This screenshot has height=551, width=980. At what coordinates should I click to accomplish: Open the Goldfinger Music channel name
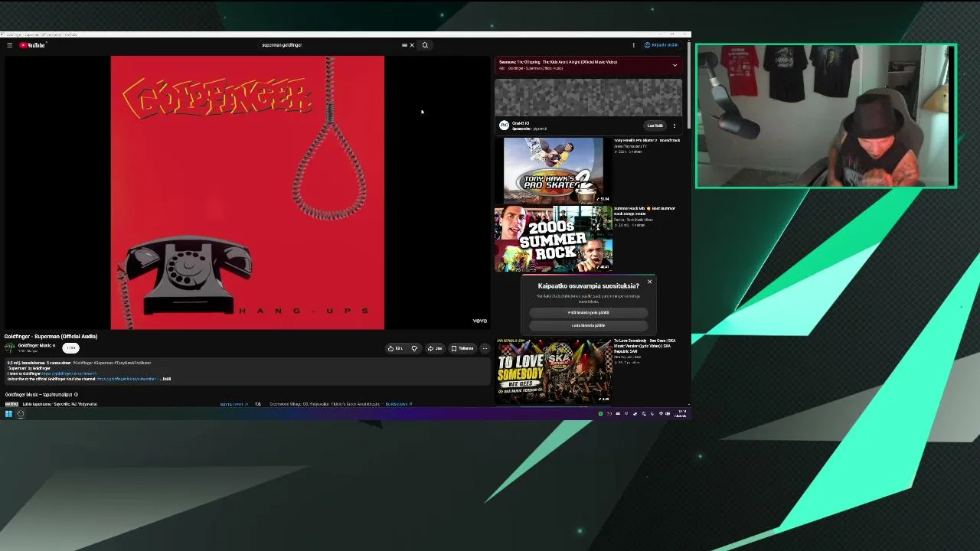pos(36,346)
